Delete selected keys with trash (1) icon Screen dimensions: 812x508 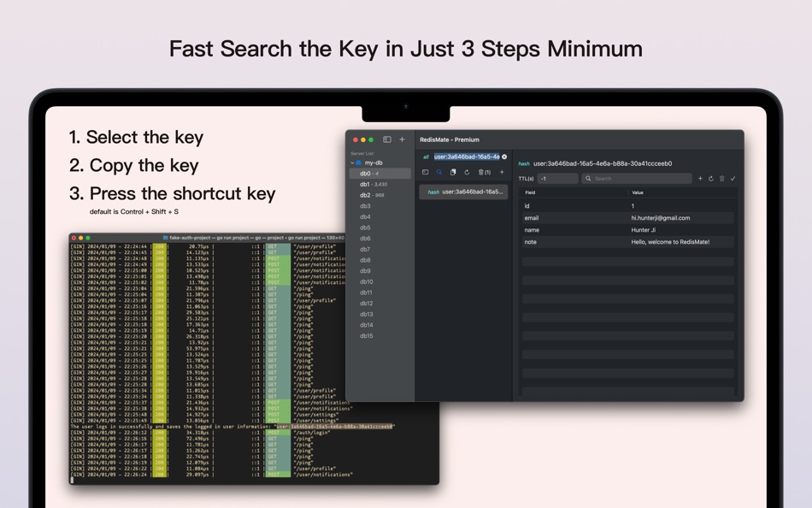[x=484, y=172]
